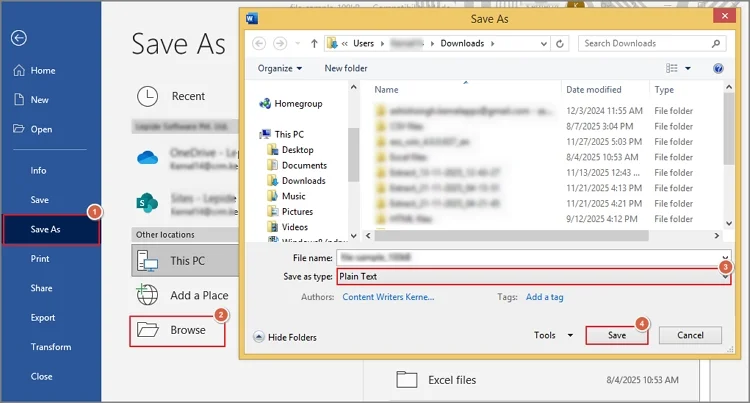The height and width of the screenshot is (403, 750).
Task: Select Save As in the sidebar
Action: [51, 229]
